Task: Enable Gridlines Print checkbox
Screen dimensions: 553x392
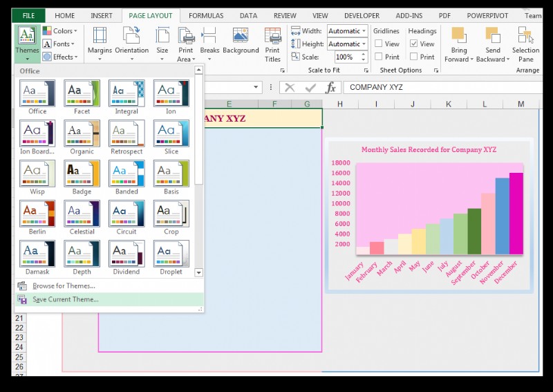Action: (378, 57)
